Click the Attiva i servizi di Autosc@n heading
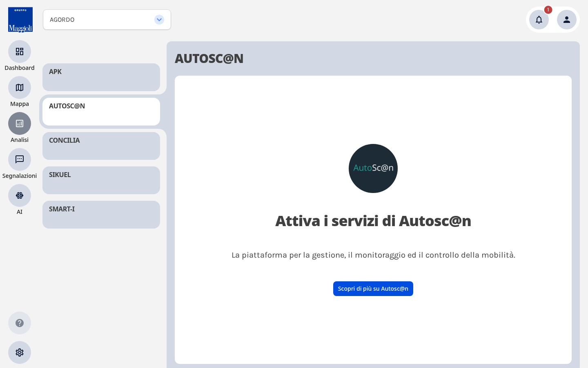Screen dimensions: 588x368 (x=373, y=221)
